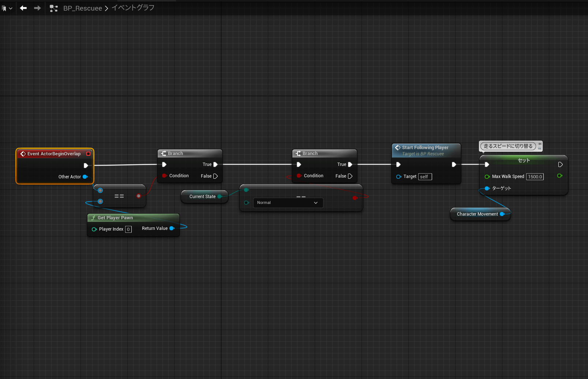The height and width of the screenshot is (379, 588).
Task: Toggle the pin on the comment bubble
Action: tap(540, 144)
